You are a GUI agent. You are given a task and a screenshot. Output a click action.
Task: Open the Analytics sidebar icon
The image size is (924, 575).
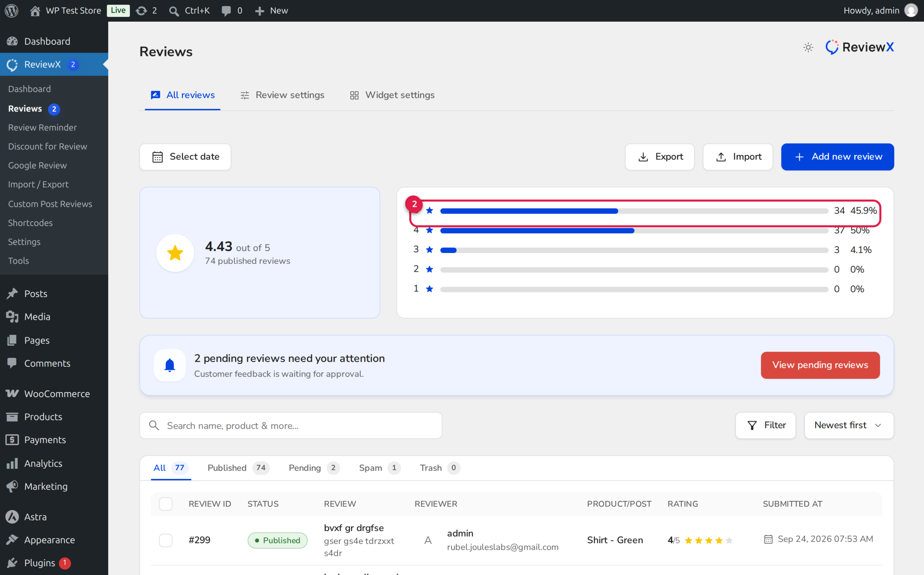(12, 463)
